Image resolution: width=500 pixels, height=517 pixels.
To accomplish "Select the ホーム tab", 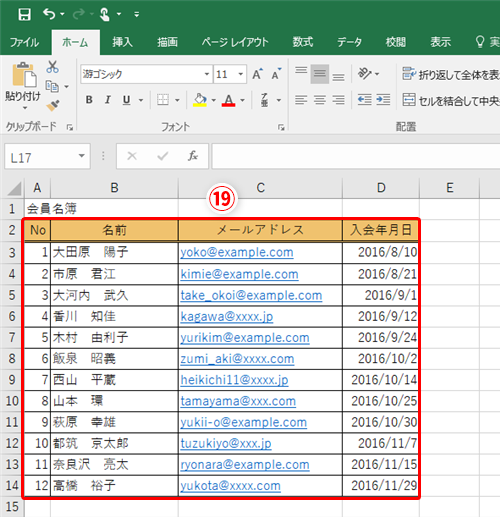I will (75, 42).
